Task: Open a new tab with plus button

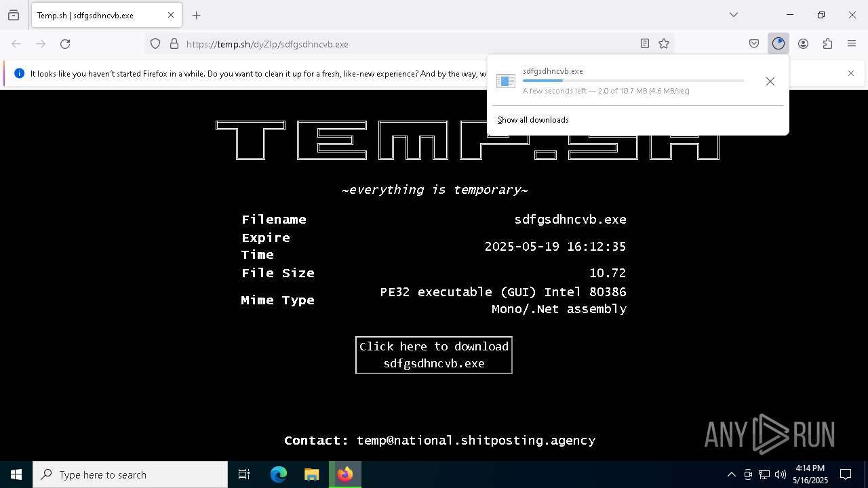Action: point(197,15)
